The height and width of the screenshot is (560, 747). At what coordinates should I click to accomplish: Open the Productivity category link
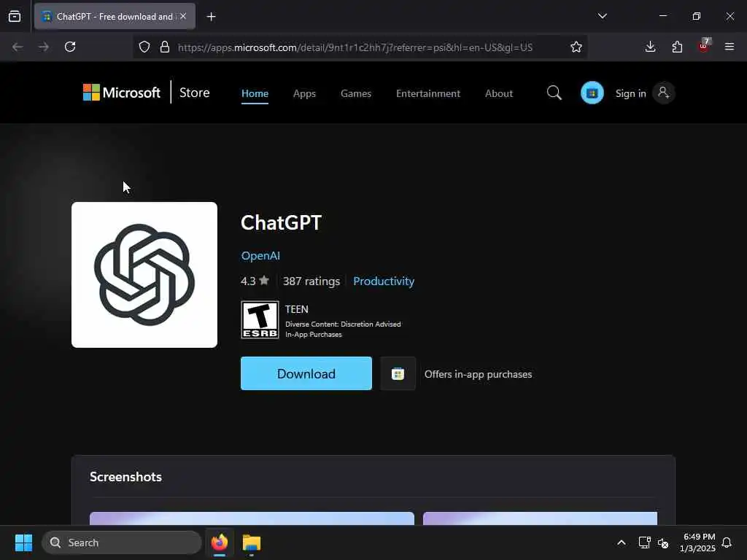pyautogui.click(x=384, y=281)
